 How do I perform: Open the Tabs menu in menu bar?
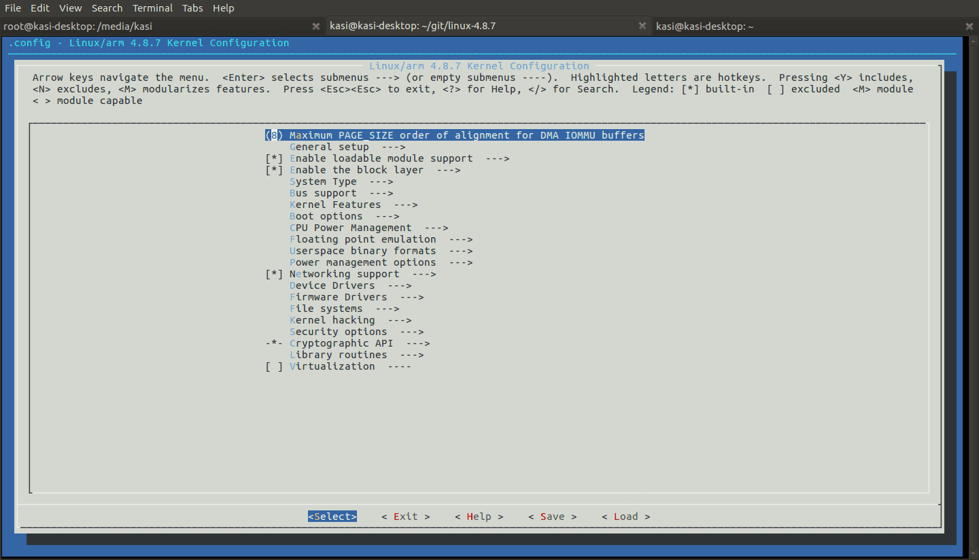point(192,8)
